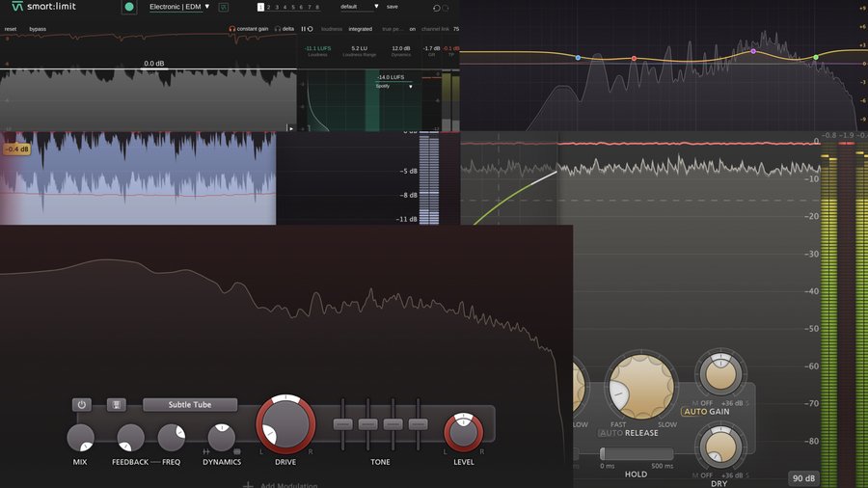Screen dimensions: 868x488
Task: Open the Electronic | EDM profile dropdown
Action: 179,7
